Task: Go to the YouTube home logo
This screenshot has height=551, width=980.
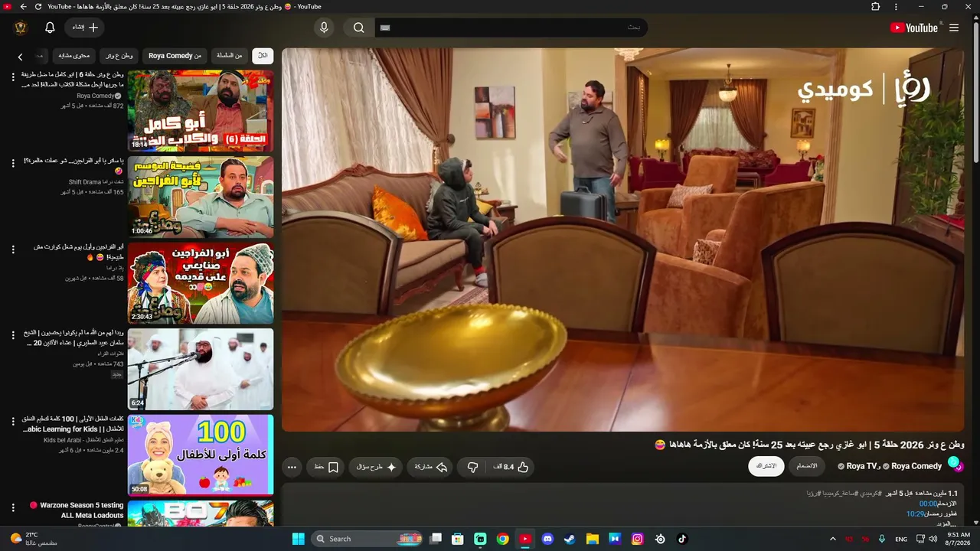Action: (x=913, y=28)
